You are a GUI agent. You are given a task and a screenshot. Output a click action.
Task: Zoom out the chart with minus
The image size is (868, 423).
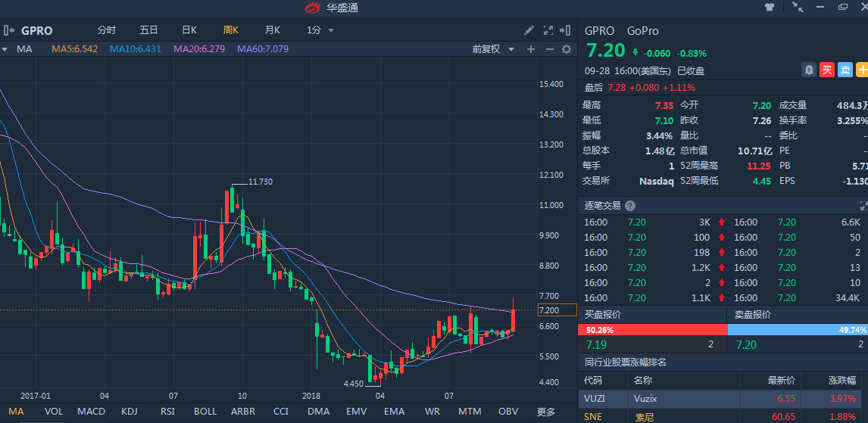[x=549, y=49]
